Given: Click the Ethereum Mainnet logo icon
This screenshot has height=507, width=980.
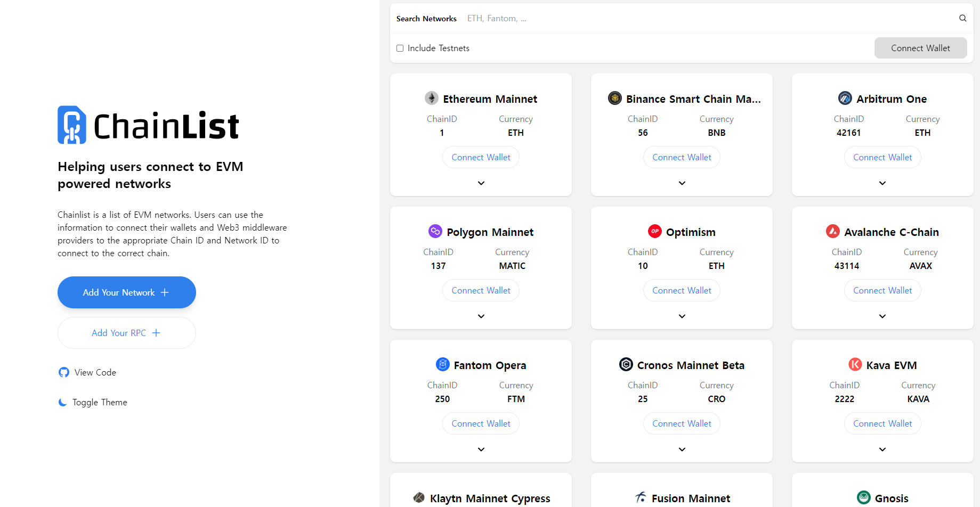Looking at the screenshot, I should click(x=432, y=98).
